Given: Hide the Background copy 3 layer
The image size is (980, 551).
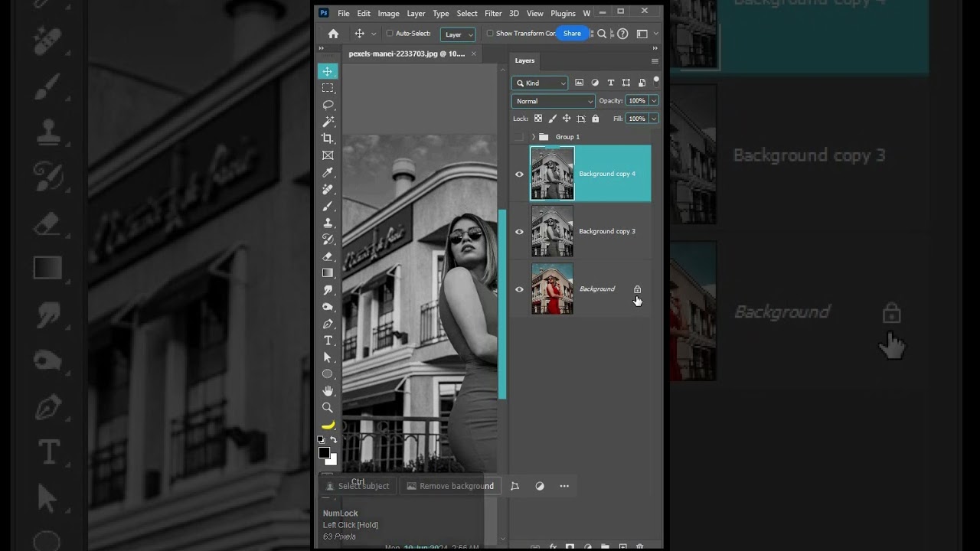Looking at the screenshot, I should tap(519, 231).
